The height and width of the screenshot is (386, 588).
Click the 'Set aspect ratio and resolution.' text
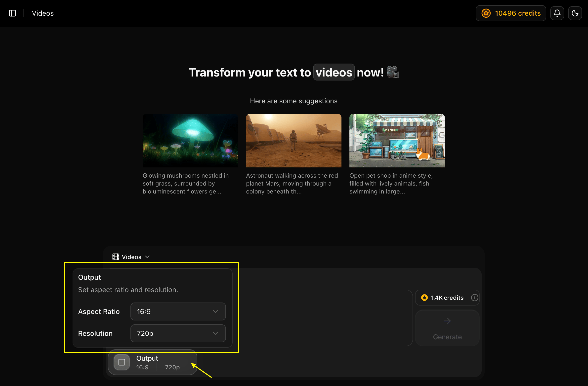coord(128,290)
